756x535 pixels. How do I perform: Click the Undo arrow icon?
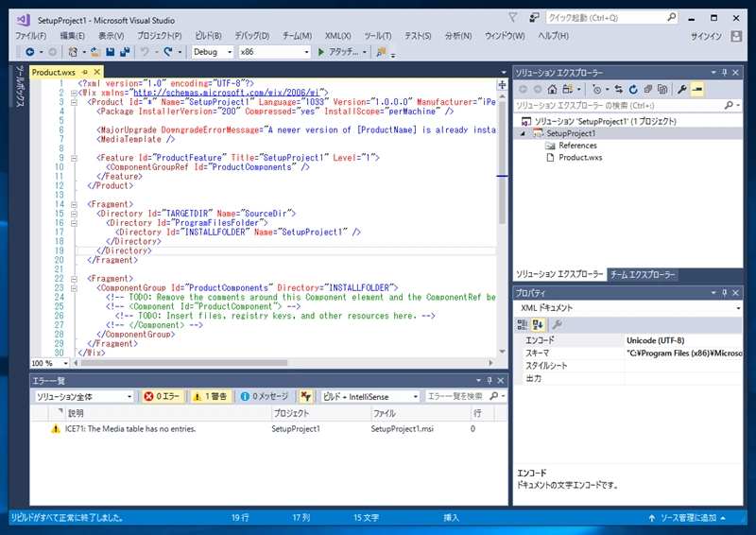click(x=145, y=52)
